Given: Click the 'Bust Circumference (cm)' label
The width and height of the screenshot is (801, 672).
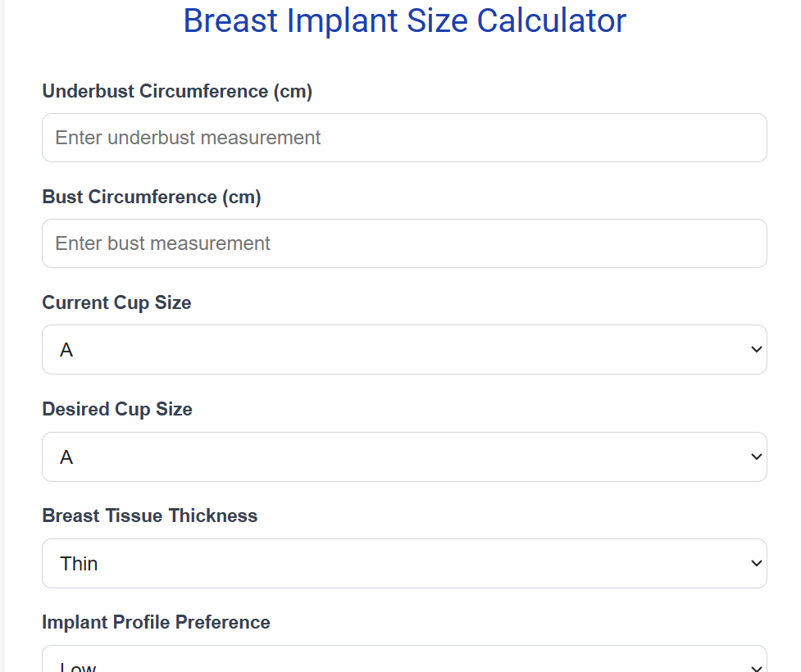Looking at the screenshot, I should tap(152, 197).
